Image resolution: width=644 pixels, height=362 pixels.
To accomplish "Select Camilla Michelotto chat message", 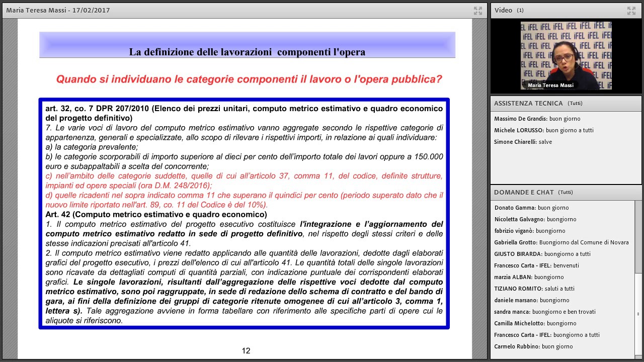I will tap(535, 323).
